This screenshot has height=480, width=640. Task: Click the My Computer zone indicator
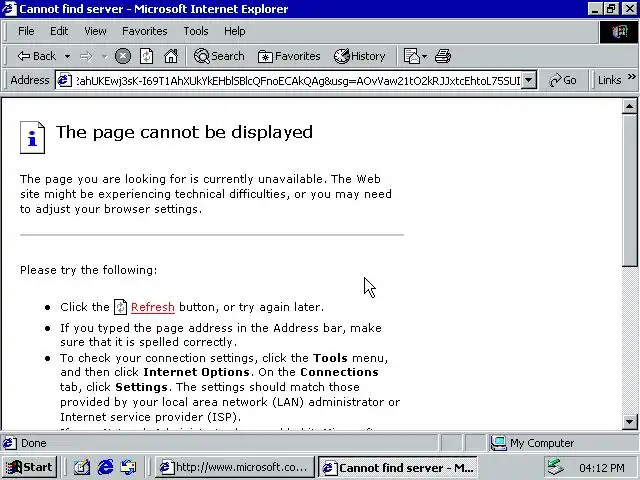[532, 443]
